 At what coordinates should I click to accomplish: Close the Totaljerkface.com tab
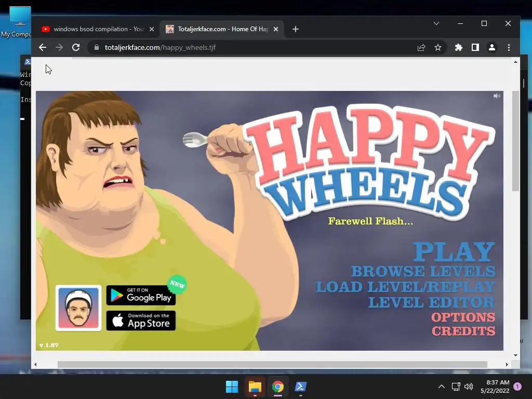pyautogui.click(x=276, y=29)
